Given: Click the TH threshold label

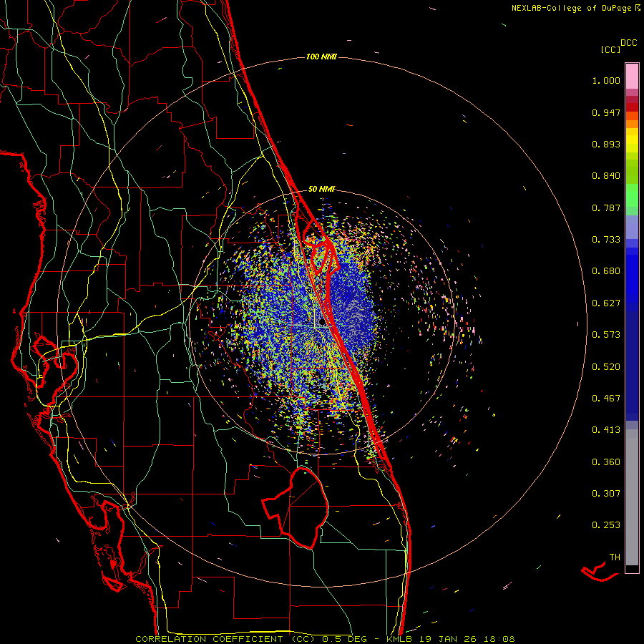Looking at the screenshot, I should pos(615,557).
